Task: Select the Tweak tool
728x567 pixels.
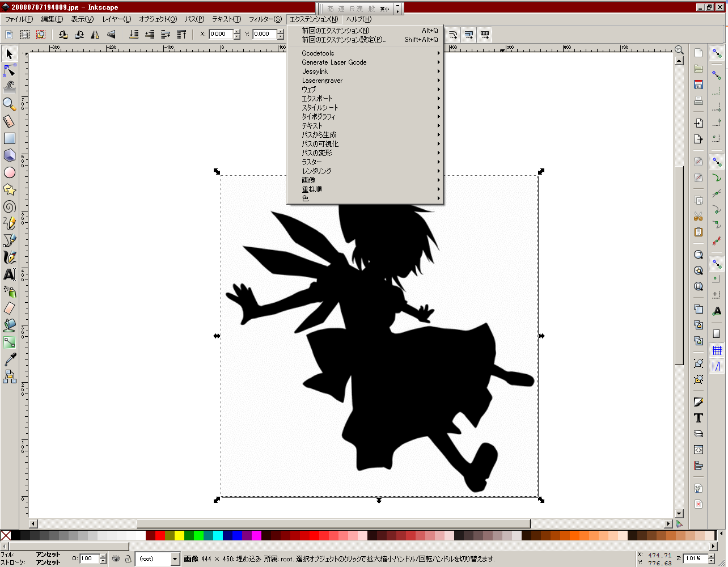Action: point(9,87)
